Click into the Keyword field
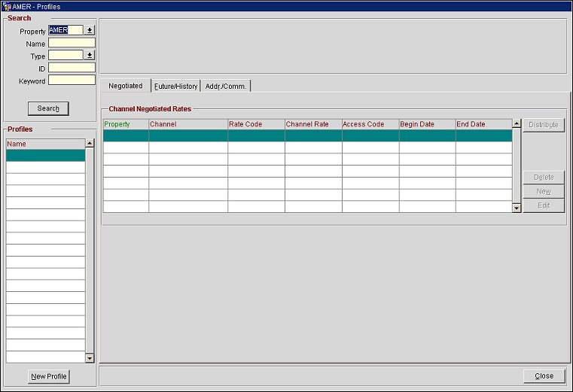The image size is (573, 392). (x=72, y=81)
